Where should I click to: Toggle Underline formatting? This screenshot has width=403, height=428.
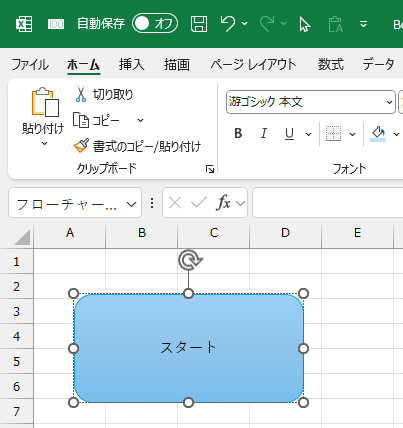[289, 134]
